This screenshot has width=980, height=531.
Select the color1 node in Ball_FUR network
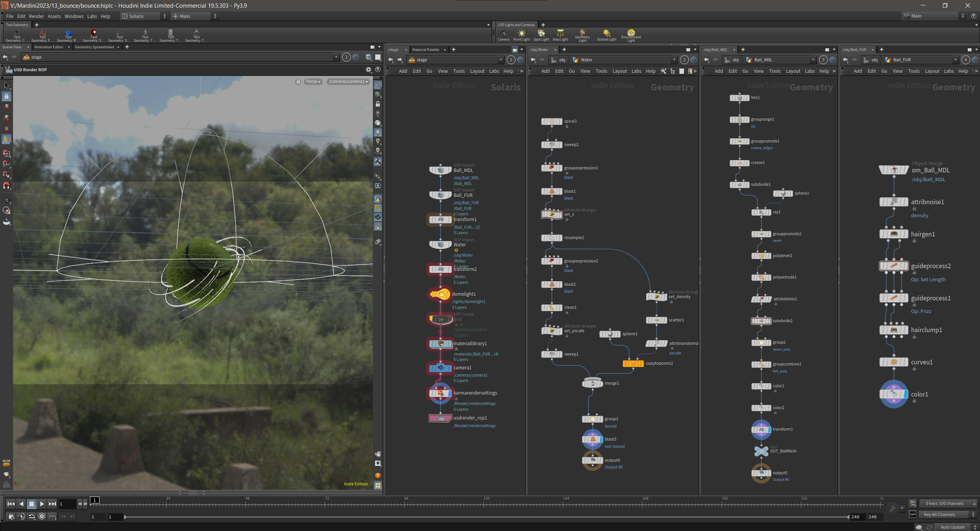click(894, 394)
